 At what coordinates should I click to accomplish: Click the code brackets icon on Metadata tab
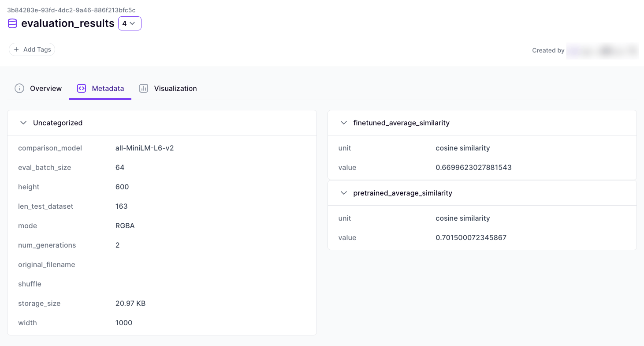[82, 88]
